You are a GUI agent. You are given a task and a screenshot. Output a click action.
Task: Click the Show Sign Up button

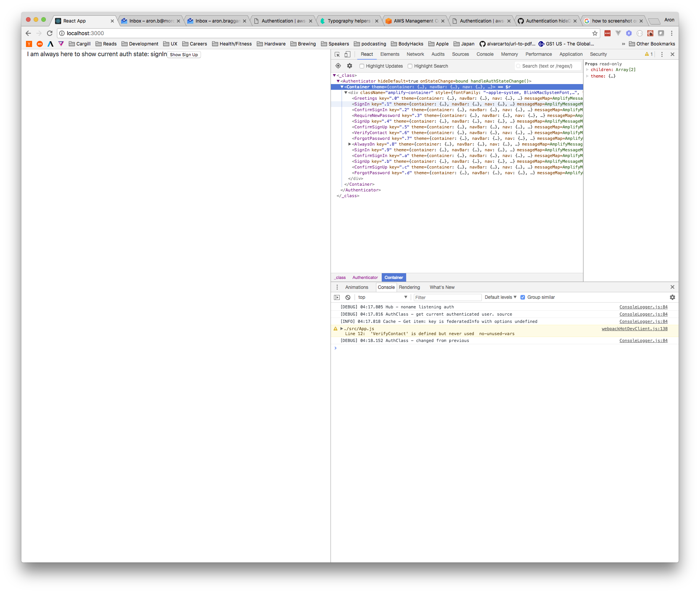(x=184, y=54)
